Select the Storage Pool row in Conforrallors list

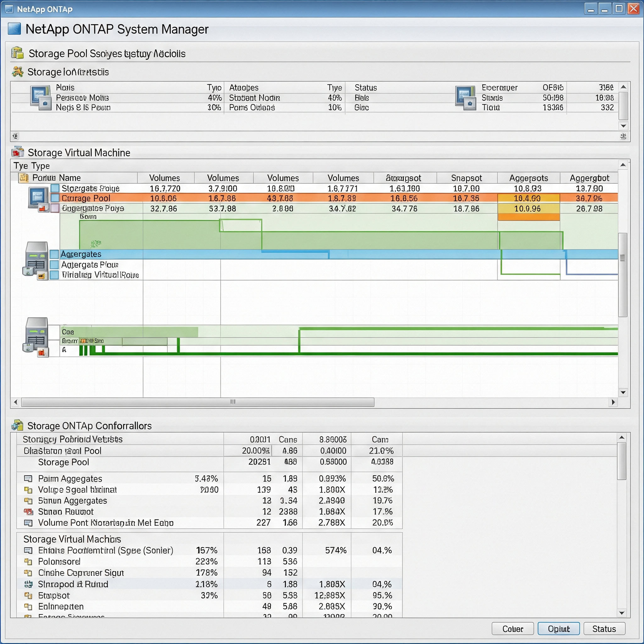pyautogui.click(x=209, y=462)
